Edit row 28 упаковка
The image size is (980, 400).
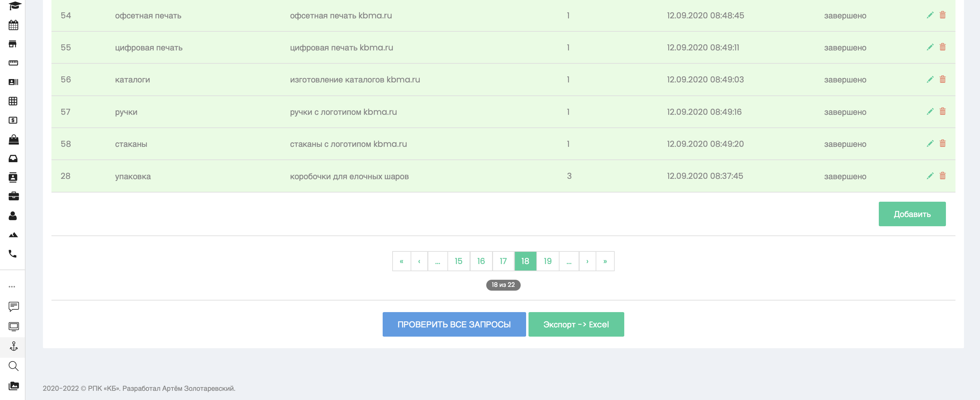tap(930, 176)
